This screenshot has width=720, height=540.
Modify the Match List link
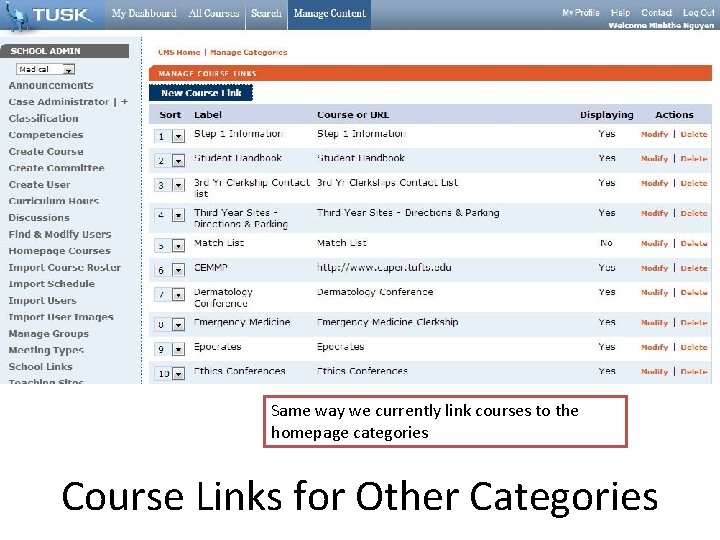click(x=654, y=243)
